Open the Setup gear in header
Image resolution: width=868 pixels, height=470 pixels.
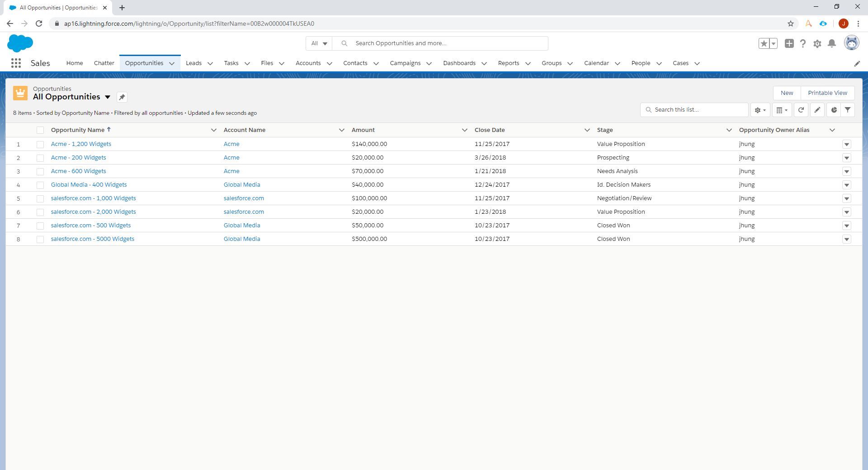click(x=817, y=43)
